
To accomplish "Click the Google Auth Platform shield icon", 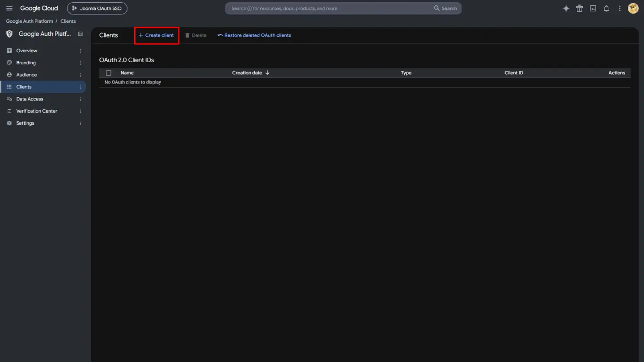I will pyautogui.click(x=9, y=34).
